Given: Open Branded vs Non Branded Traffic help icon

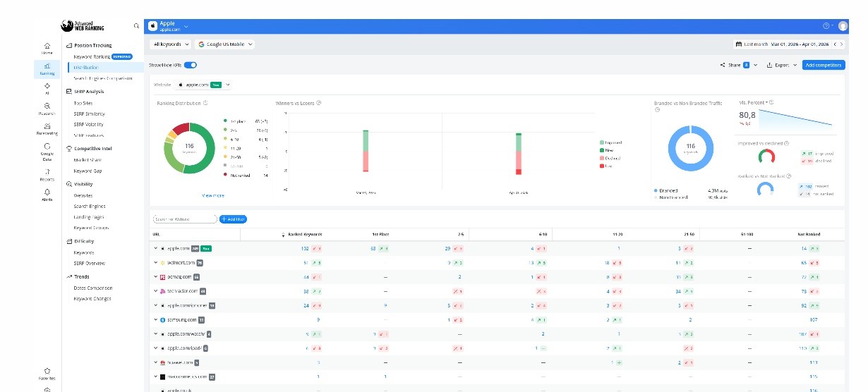Looking at the screenshot, I should click(657, 109).
